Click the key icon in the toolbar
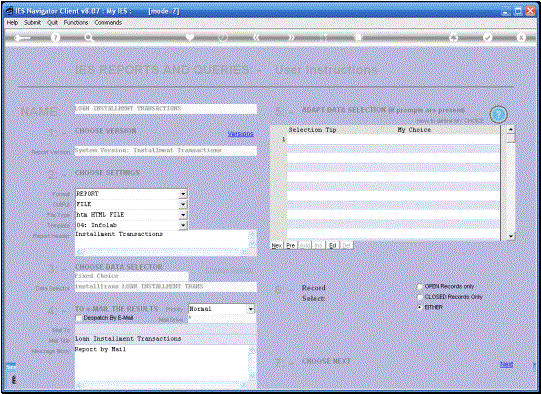 coord(22,38)
